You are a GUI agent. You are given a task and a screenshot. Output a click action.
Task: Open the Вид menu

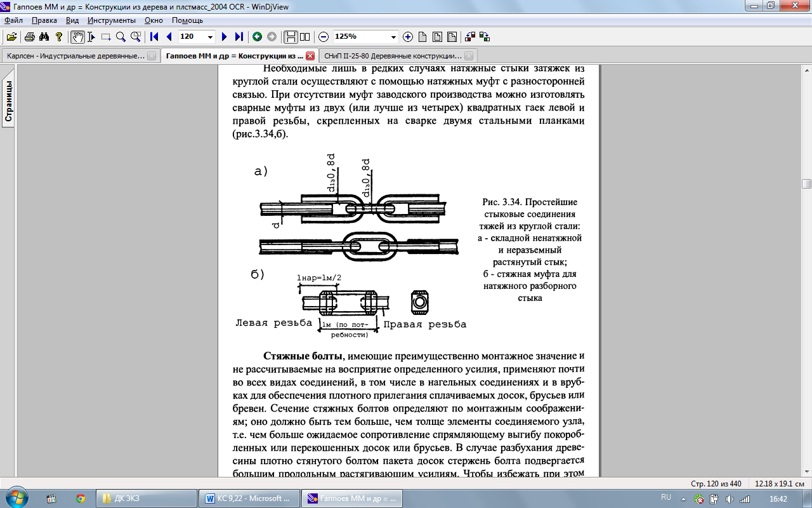click(x=72, y=20)
